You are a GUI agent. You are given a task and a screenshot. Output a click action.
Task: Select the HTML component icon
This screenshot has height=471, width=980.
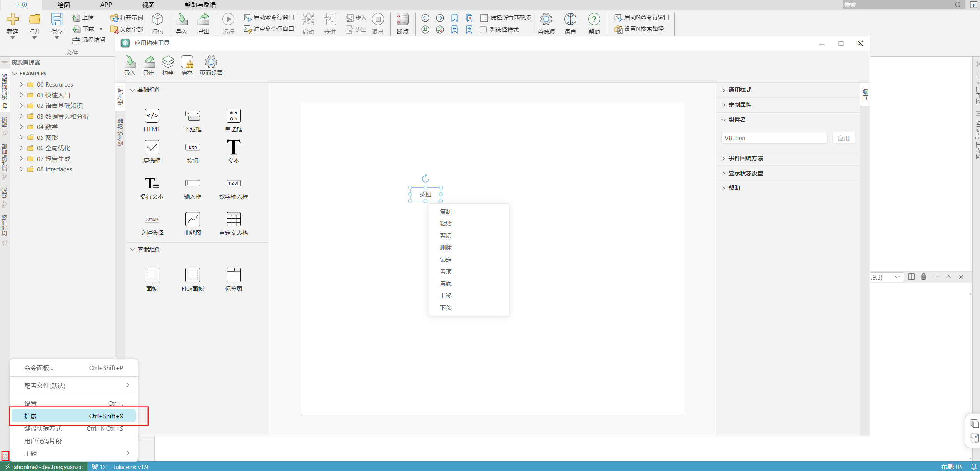(152, 116)
